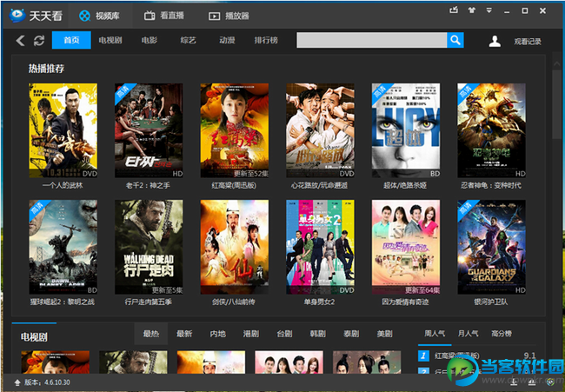Click the 猩球崛起2：黎明之战 title link

(x=63, y=302)
